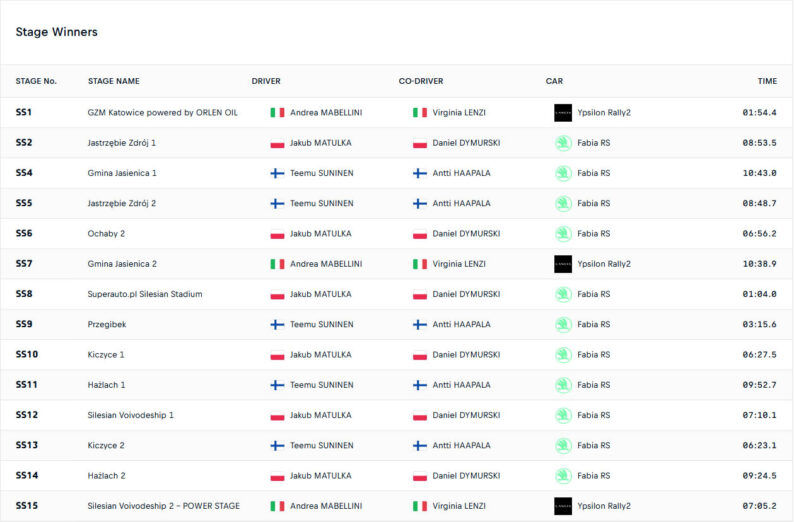Click the Finnish flag beside Antti HAAPALA in SS9
The width and height of the screenshot is (794, 522).
[420, 325]
